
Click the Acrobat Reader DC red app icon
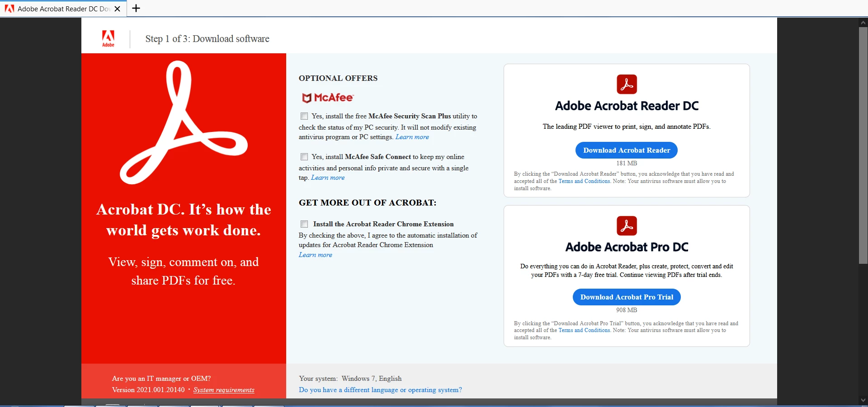(627, 84)
